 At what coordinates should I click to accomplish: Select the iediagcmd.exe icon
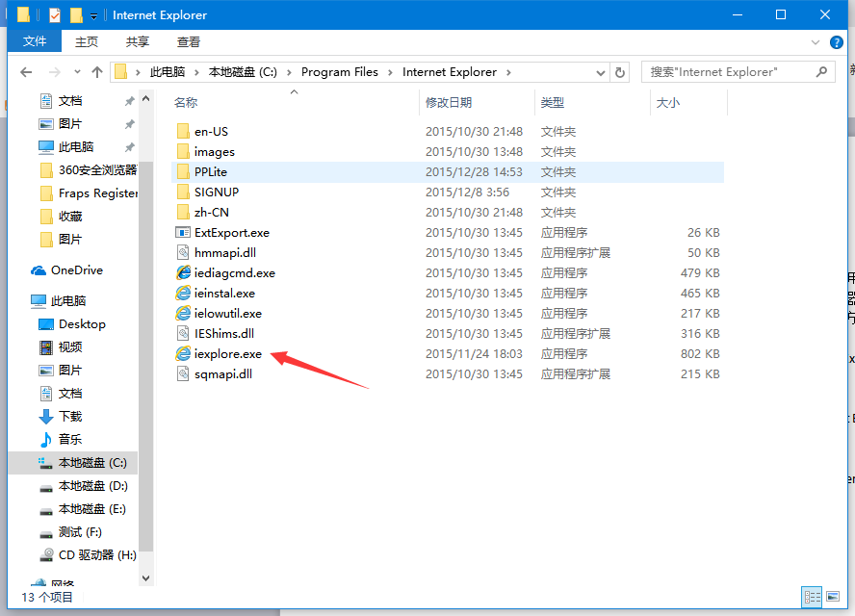click(x=183, y=272)
